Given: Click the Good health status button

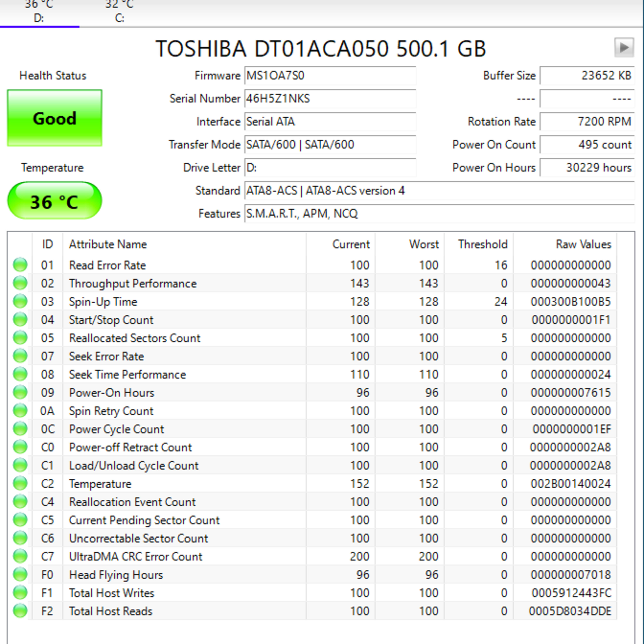Looking at the screenshot, I should pos(55,118).
